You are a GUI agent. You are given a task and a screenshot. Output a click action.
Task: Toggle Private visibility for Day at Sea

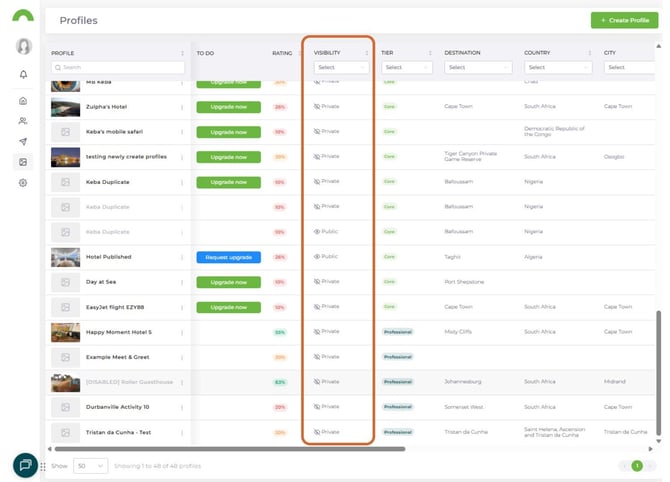(326, 282)
